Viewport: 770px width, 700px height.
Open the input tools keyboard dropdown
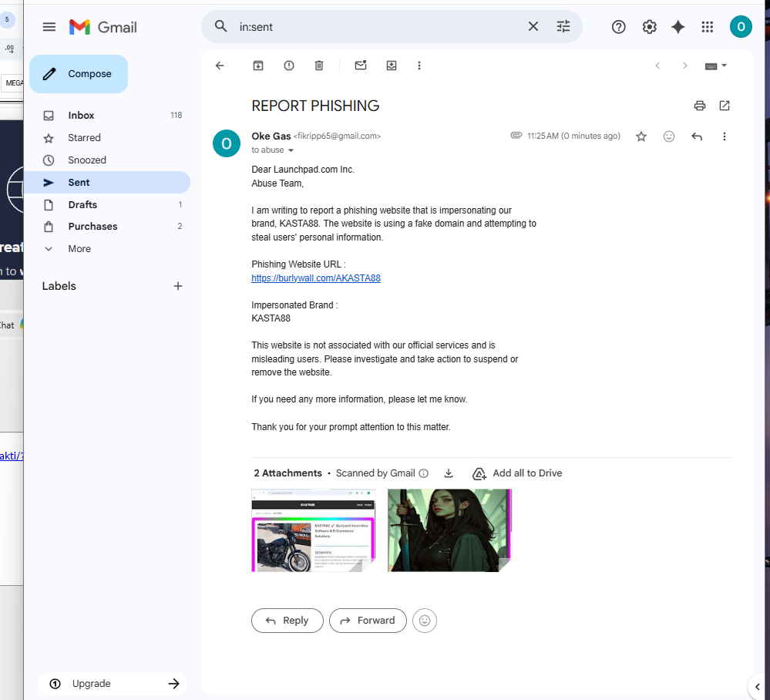(715, 66)
